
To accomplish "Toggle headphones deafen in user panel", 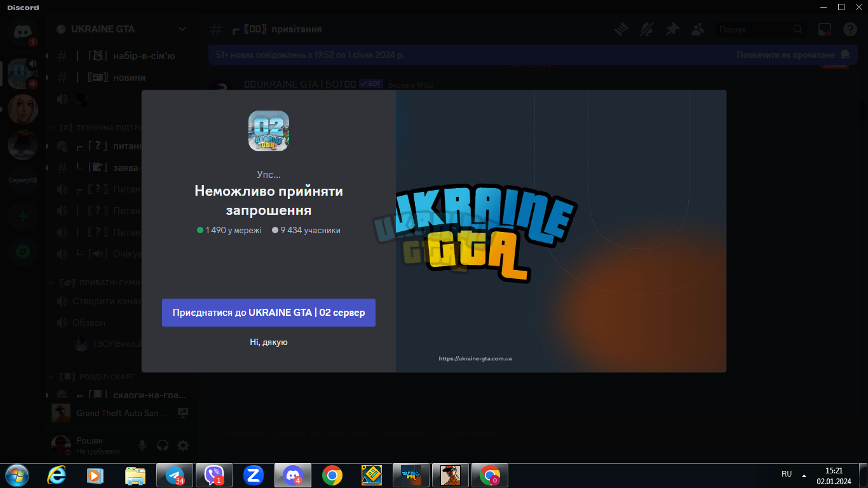I will tap(163, 445).
